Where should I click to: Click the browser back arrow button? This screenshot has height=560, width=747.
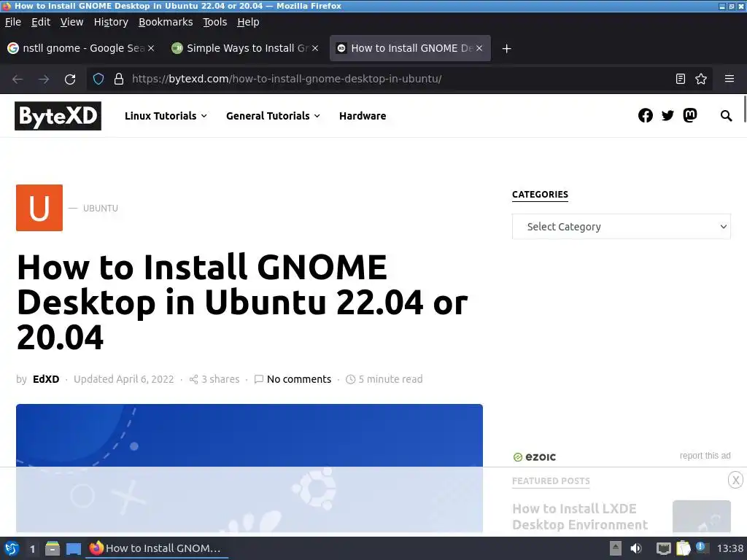(x=18, y=79)
